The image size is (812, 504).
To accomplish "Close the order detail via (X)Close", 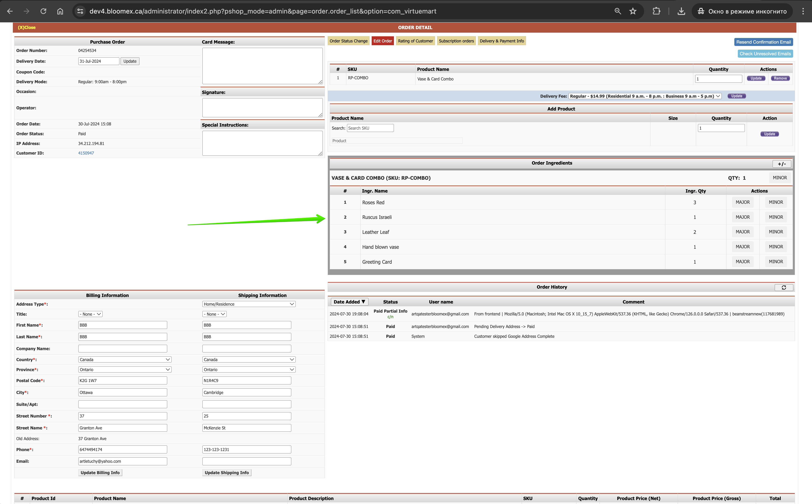I will click(x=27, y=27).
